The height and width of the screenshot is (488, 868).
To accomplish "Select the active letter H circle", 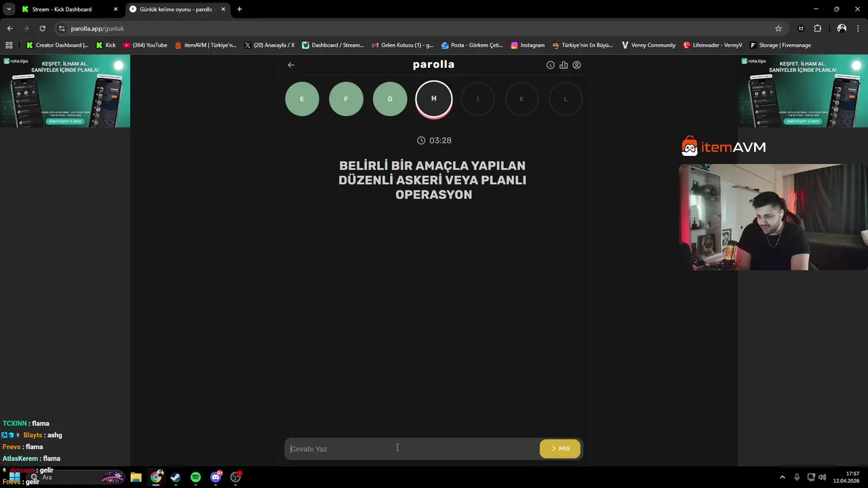I will tap(434, 99).
